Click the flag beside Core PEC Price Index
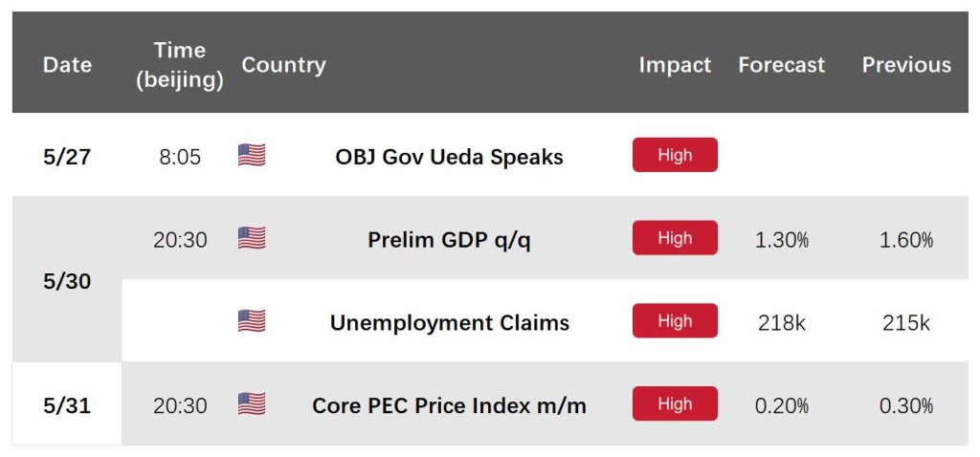 [x=252, y=403]
